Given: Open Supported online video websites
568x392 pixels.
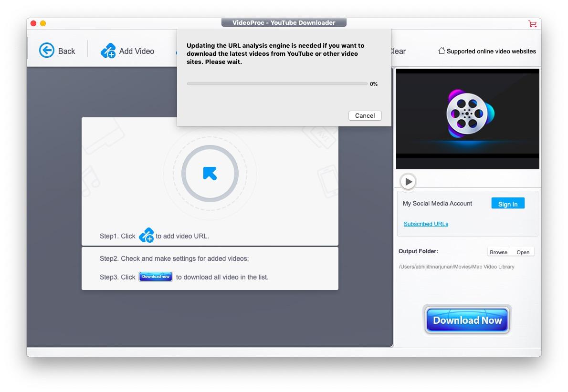Looking at the screenshot, I should pyautogui.click(x=491, y=52).
